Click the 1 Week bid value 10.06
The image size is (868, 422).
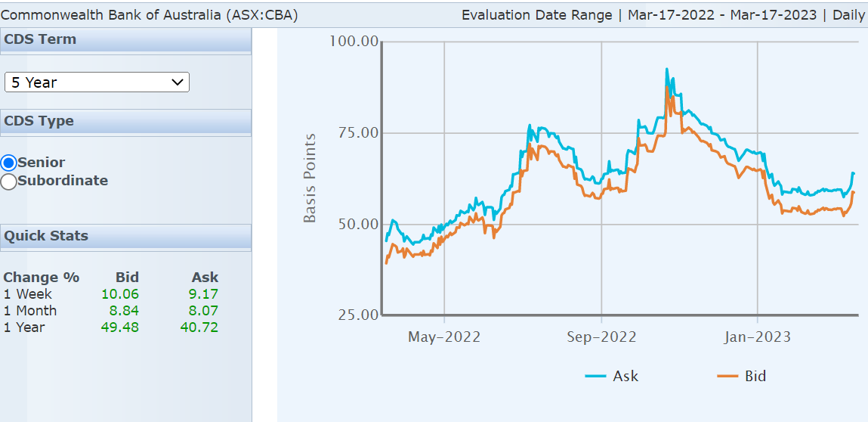(120, 294)
